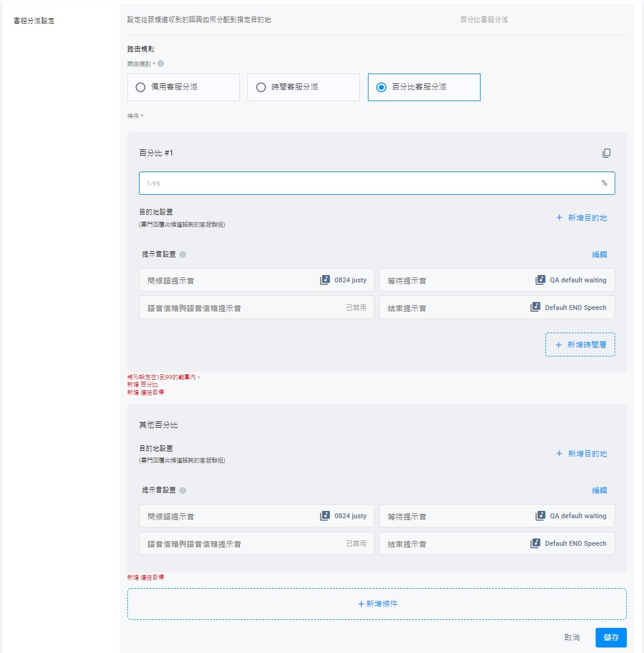644x653 pixels.
Task: Click 等待提示音 row in 百分比 #1
Action: (x=497, y=280)
